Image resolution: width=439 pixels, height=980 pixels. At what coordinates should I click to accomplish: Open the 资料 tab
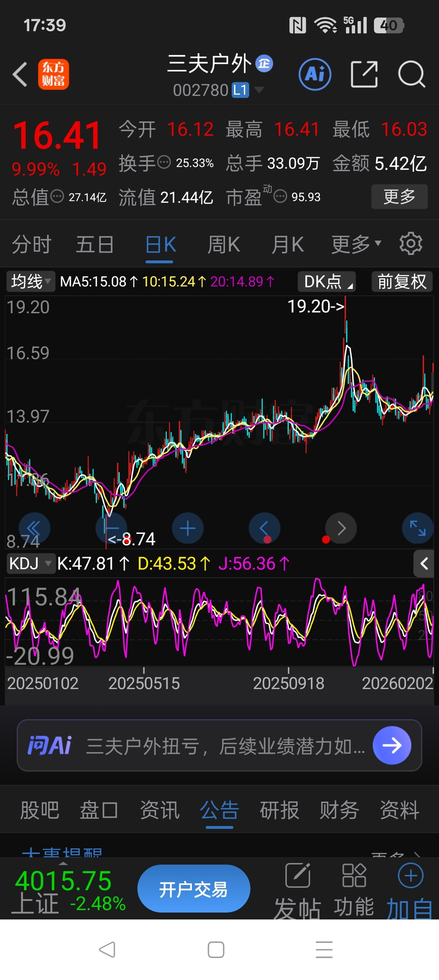click(x=400, y=810)
